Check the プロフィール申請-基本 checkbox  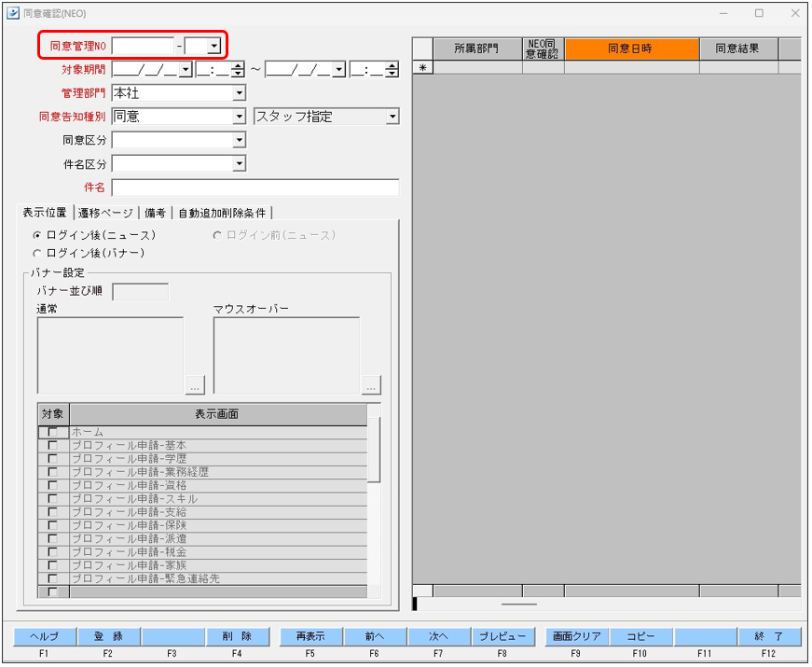pos(52,446)
